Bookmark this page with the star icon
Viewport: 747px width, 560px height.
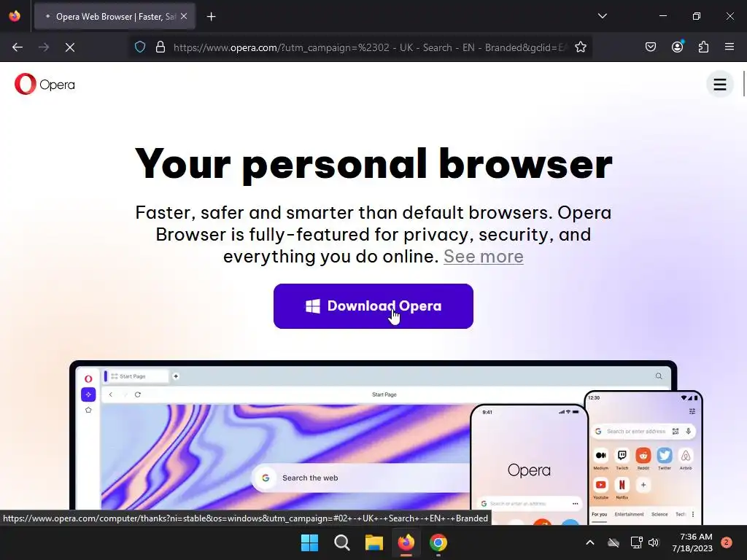pyautogui.click(x=580, y=47)
